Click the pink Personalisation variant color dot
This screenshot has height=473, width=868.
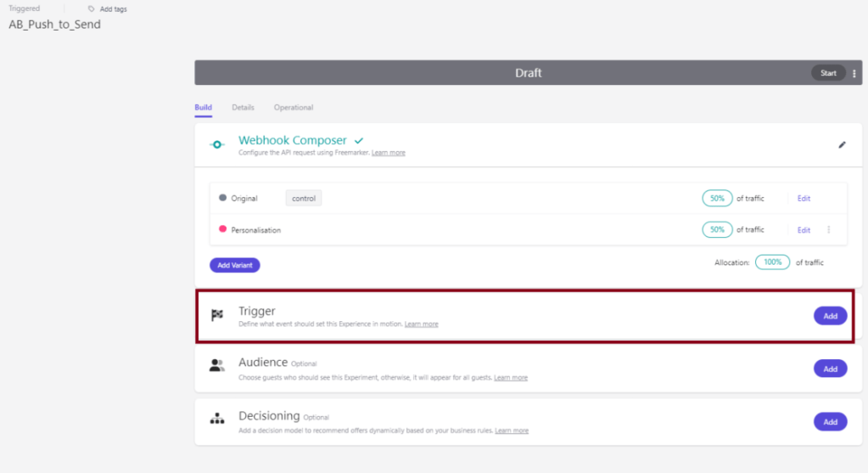click(223, 229)
